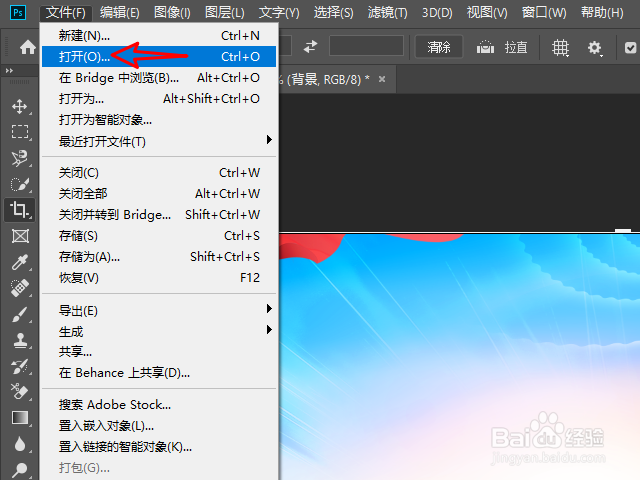This screenshot has width=640, height=480.
Task: Open the 帮助(H) menu
Action: [602, 13]
